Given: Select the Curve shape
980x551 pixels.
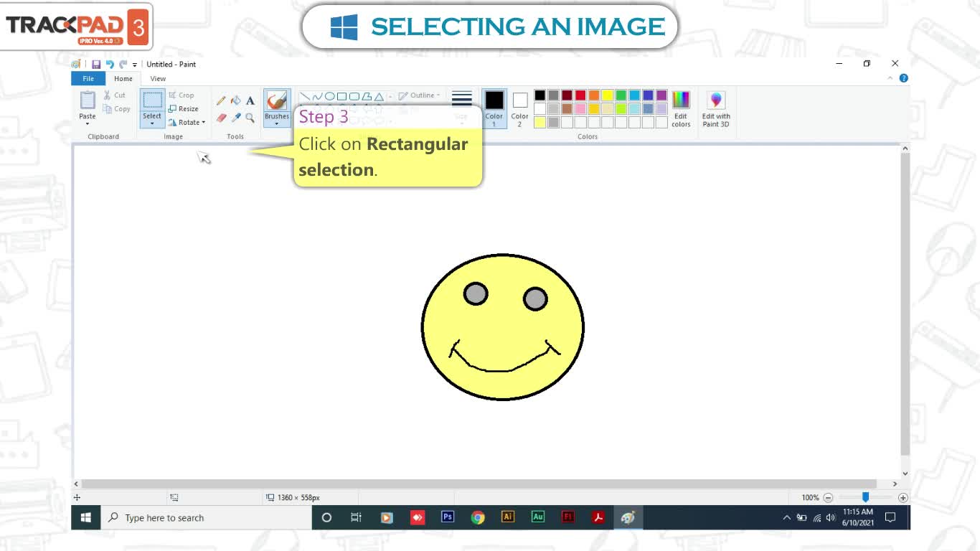Looking at the screenshot, I should [317, 96].
